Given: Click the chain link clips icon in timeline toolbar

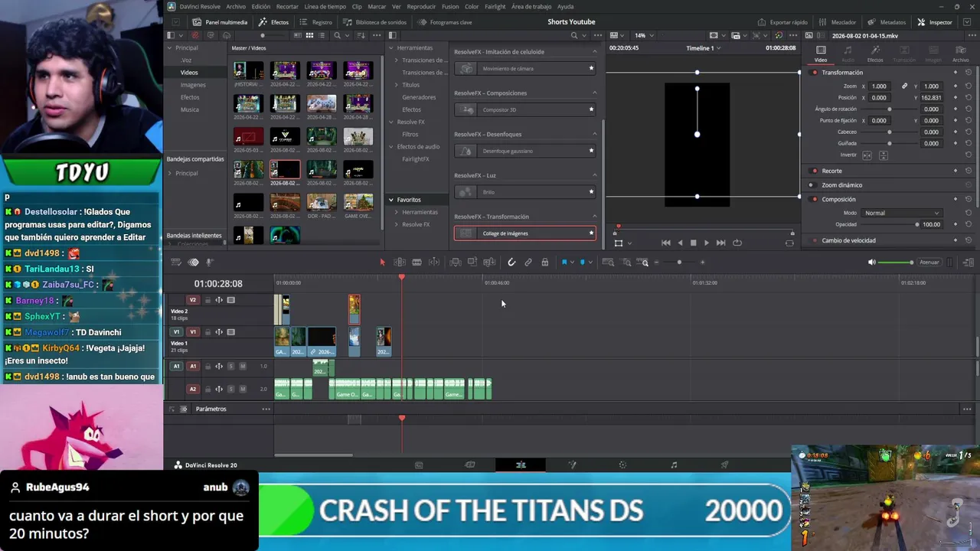Looking at the screenshot, I should tap(528, 262).
